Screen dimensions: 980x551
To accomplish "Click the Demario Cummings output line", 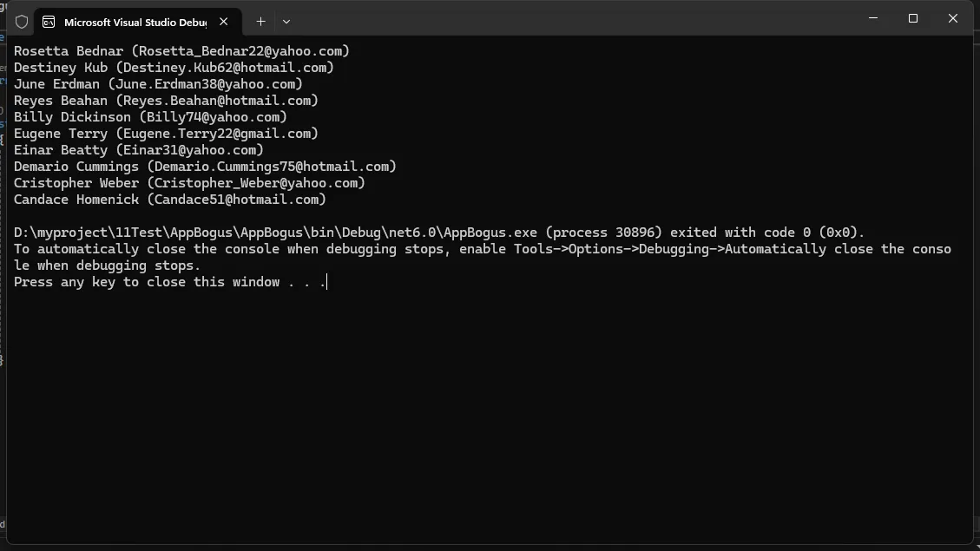I will pos(205,167).
